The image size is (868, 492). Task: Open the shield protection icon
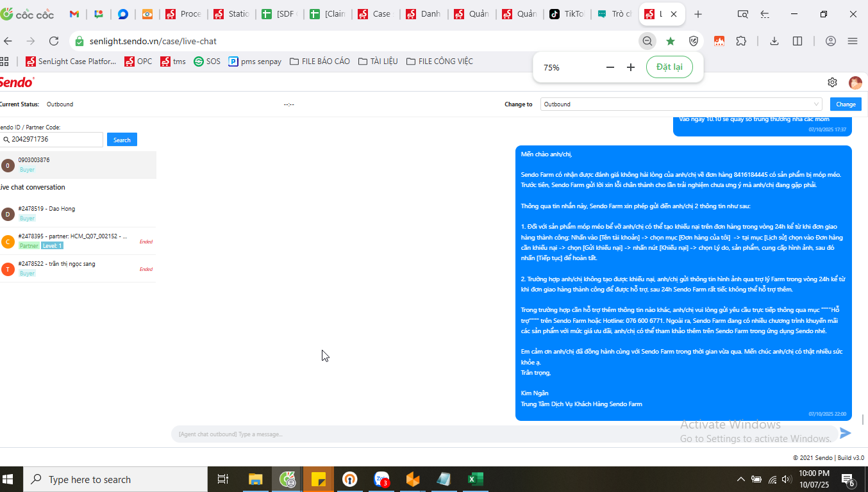coord(694,41)
